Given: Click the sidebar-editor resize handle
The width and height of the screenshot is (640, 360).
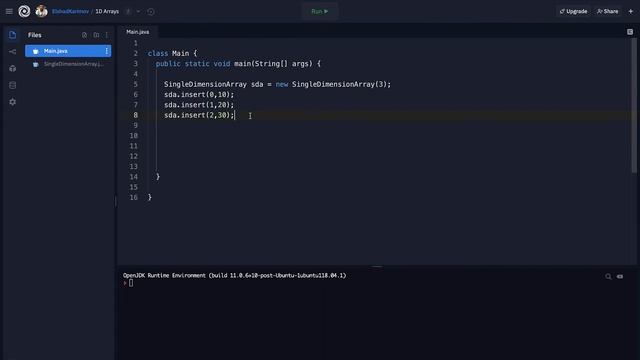Looking at the screenshot, I should pos(116,201).
